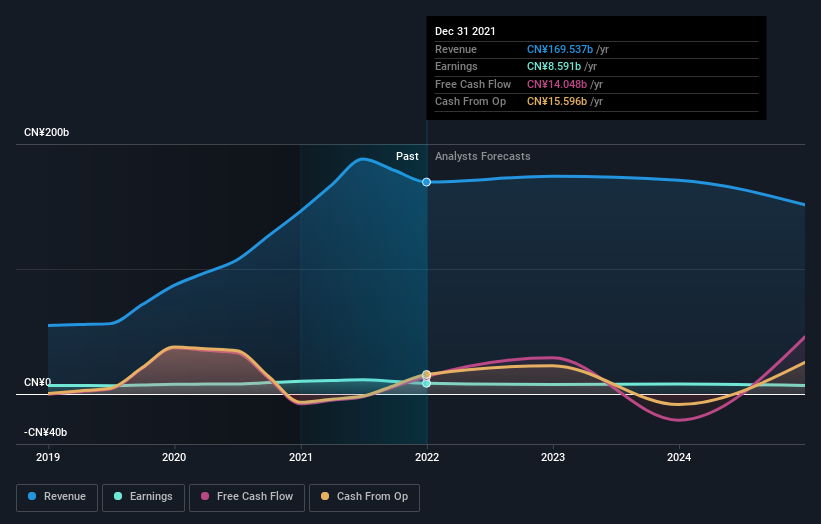The height and width of the screenshot is (524, 821).
Task: Click the orange Cash From Op legend dot
Action: 325,496
